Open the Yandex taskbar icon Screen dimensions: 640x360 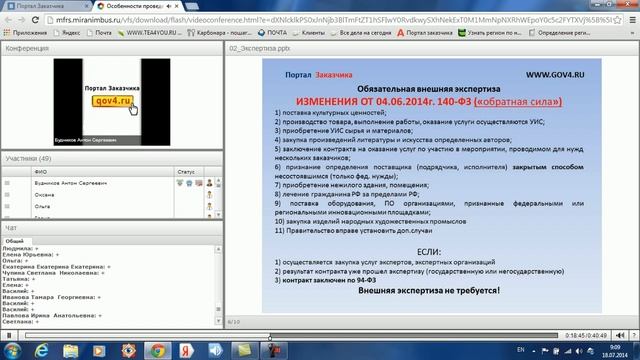(x=186, y=351)
